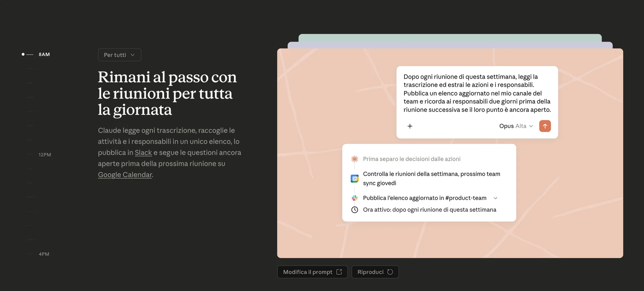Viewport: 644px width, 291px height.
Task: Click the Claude spark icon beside 'Prima separo'
Action: click(x=355, y=159)
